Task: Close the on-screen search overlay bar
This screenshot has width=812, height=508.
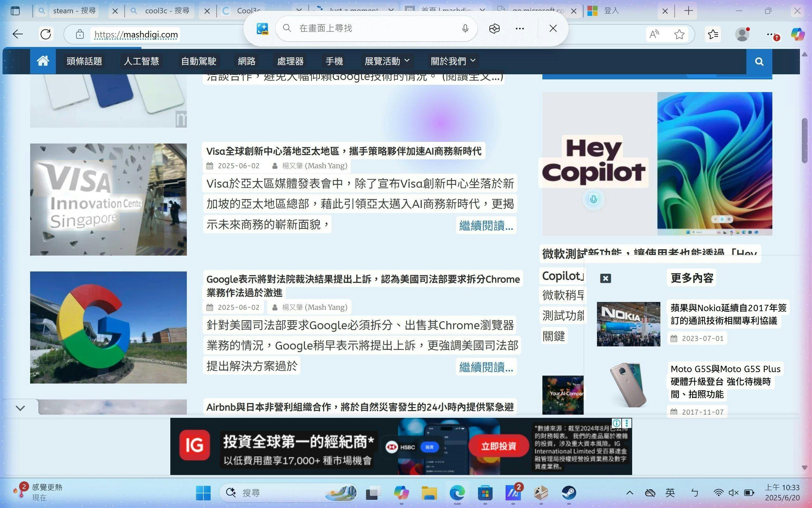Action: coord(553,29)
